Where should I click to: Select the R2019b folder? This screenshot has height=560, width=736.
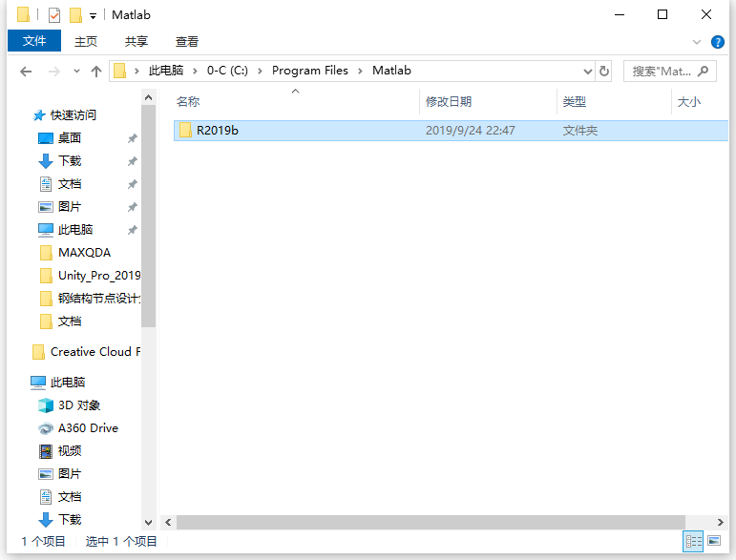click(x=451, y=131)
